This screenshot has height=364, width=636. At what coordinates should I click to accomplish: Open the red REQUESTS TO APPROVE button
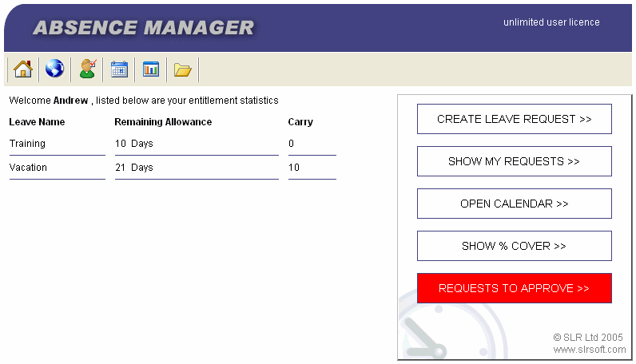(x=515, y=288)
